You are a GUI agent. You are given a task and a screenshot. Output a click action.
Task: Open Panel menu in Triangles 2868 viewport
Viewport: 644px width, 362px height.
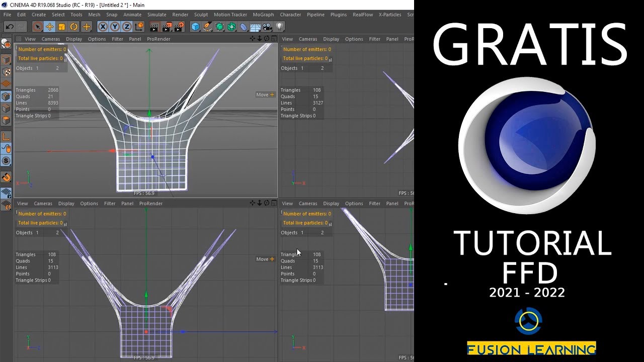(135, 39)
